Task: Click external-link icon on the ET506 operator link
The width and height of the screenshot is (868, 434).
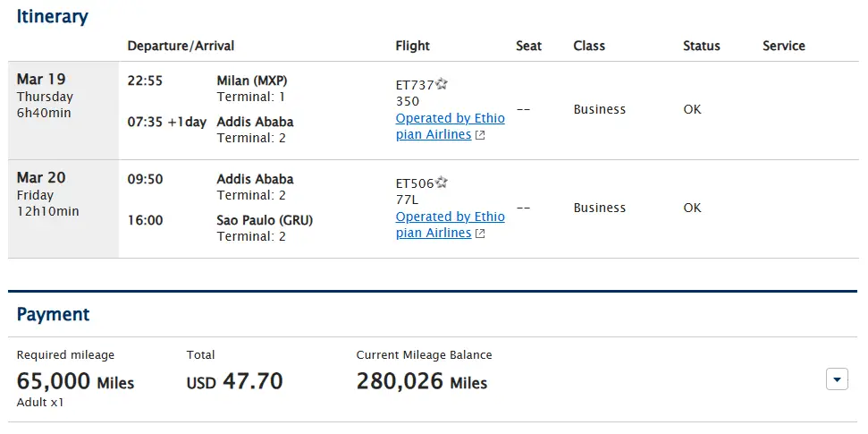Action: click(480, 234)
